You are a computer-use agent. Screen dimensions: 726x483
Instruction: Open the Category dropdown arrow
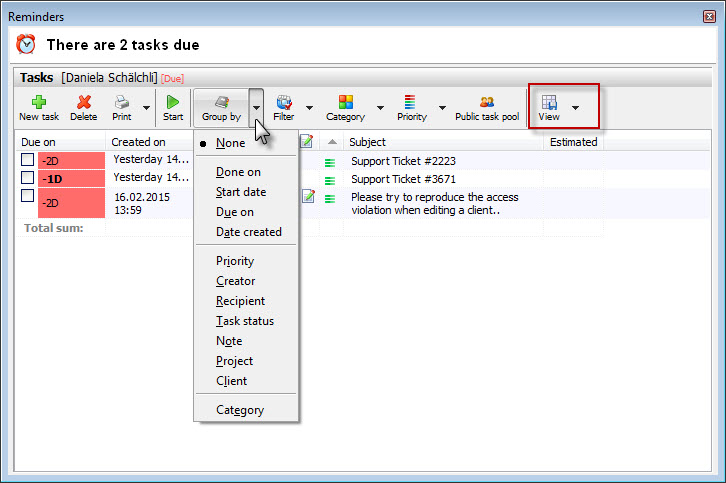(x=380, y=108)
